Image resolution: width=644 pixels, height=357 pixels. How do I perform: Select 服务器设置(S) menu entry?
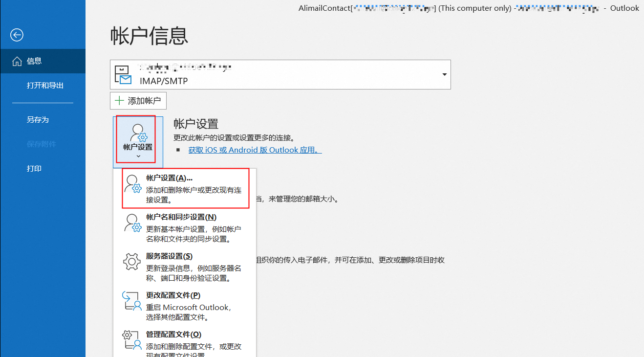point(185,267)
